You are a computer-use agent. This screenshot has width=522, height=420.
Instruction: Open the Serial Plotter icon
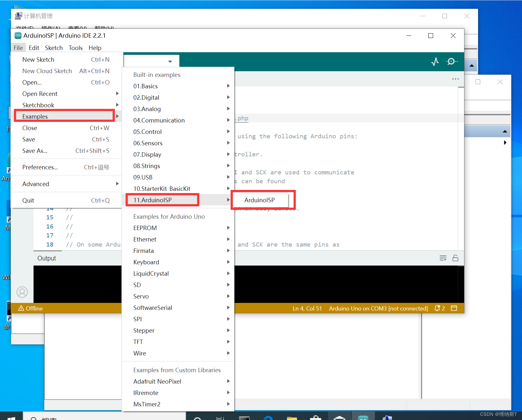(435, 61)
